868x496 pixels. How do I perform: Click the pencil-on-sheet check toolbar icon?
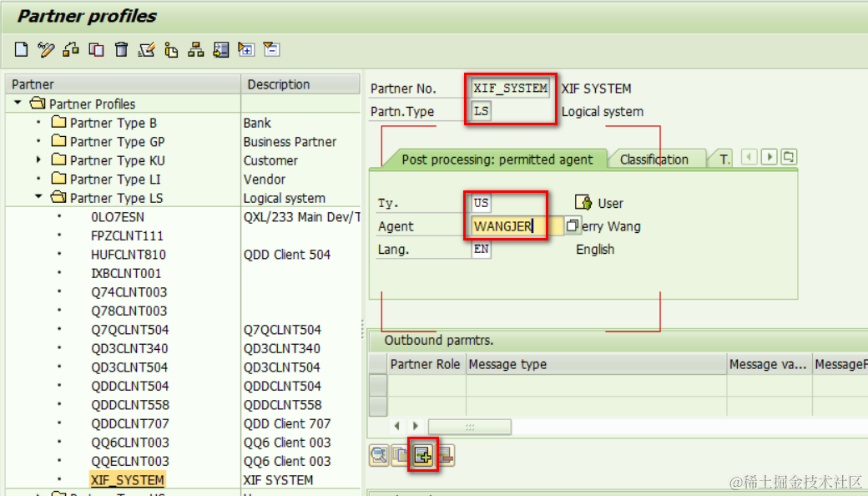point(146,49)
